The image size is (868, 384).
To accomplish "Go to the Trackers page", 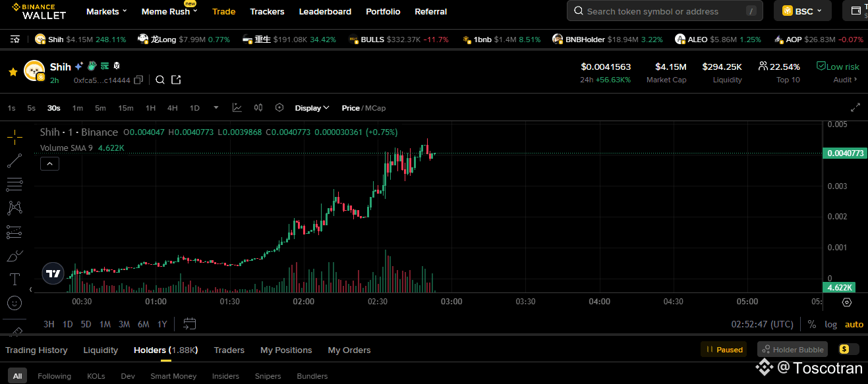I will (x=267, y=11).
